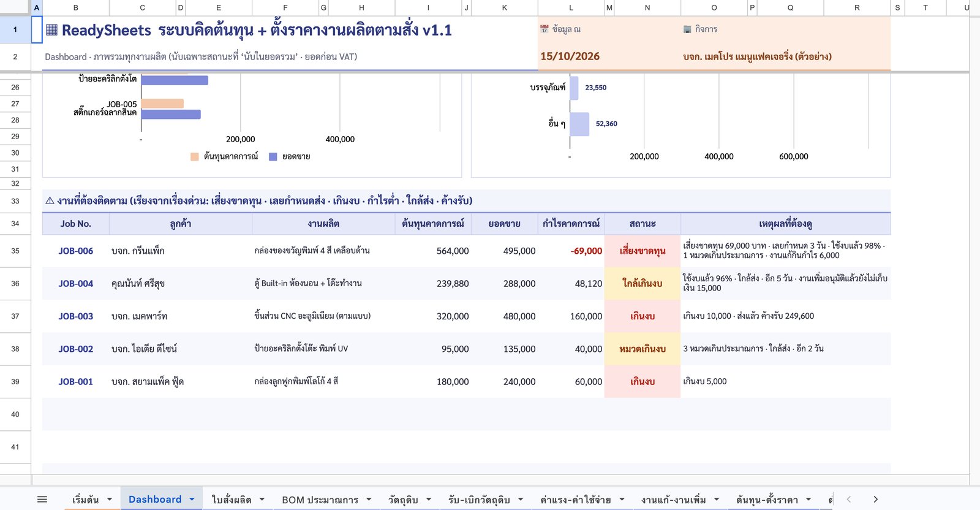The width and height of the screenshot is (980, 510).
Task: Click the ต้นทุนคาดการณ์ legend color swatch
Action: 195,156
